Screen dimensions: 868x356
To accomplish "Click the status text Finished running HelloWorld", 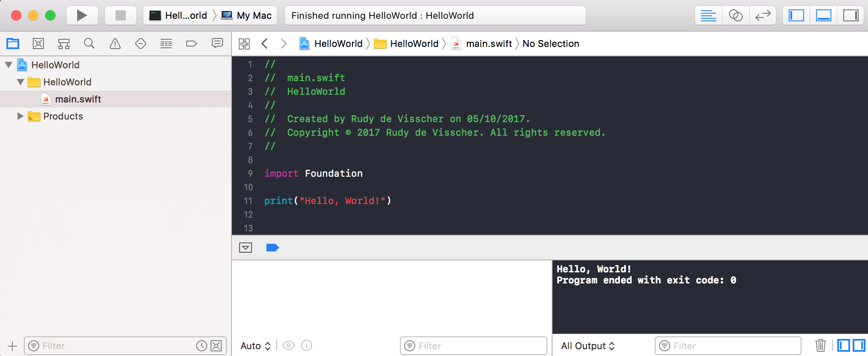I will click(x=382, y=16).
